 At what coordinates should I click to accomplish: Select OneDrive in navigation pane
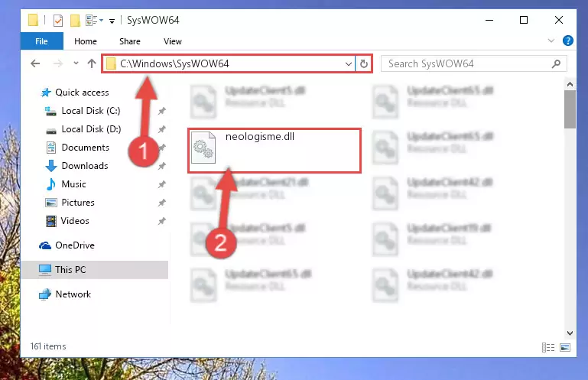(75, 245)
